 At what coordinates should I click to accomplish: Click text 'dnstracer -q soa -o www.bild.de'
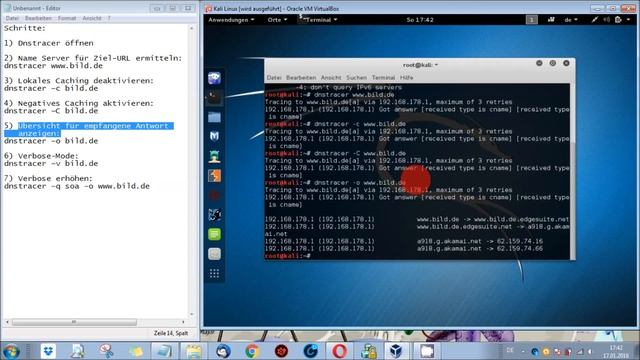click(x=77, y=186)
